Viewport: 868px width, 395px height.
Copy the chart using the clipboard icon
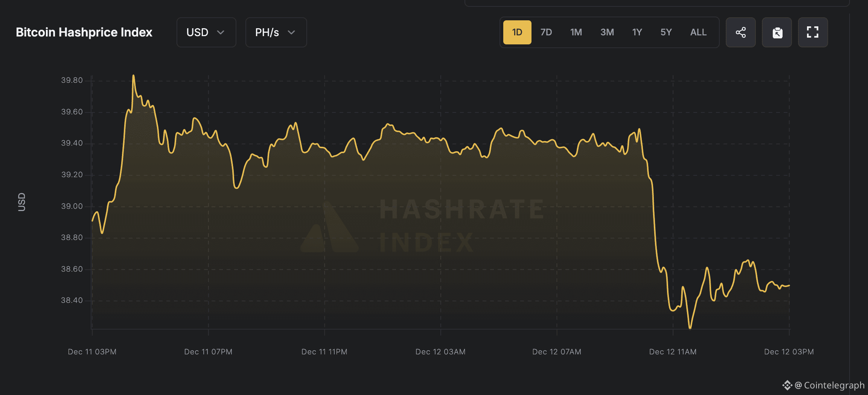point(777,32)
